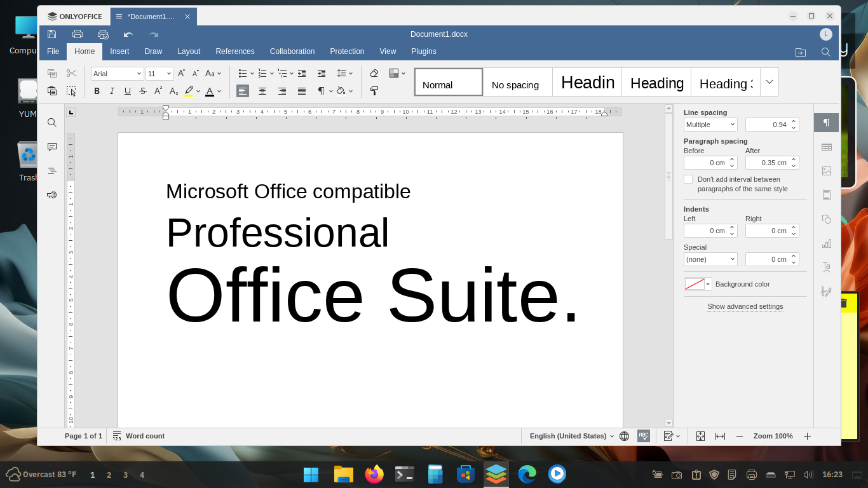
Task: Click the Copy style paint roller icon
Action: click(x=374, y=91)
